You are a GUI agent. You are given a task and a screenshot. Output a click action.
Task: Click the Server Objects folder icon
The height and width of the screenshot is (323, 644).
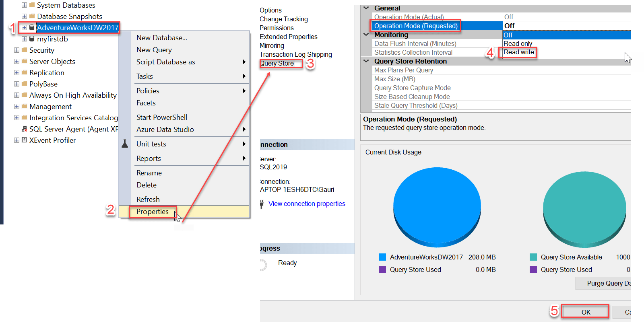click(25, 61)
